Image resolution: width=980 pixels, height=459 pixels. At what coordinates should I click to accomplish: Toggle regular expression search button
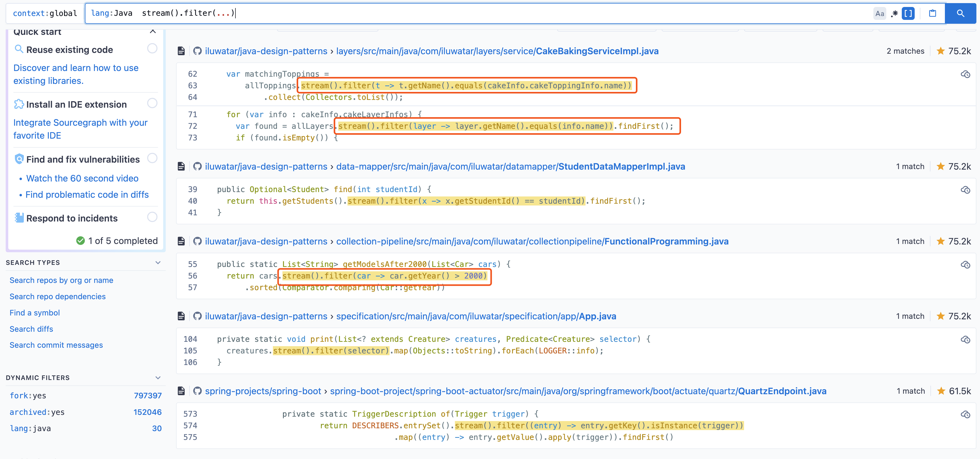pos(894,13)
